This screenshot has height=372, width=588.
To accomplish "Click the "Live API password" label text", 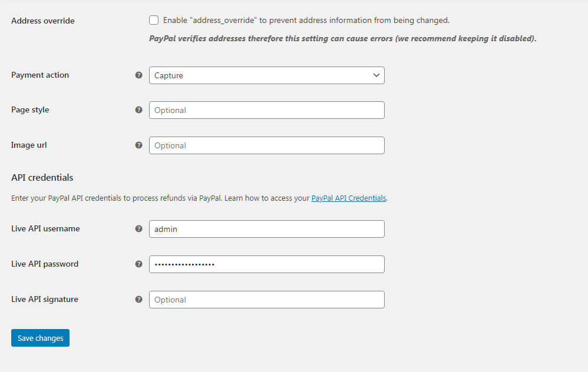I will tap(45, 264).
